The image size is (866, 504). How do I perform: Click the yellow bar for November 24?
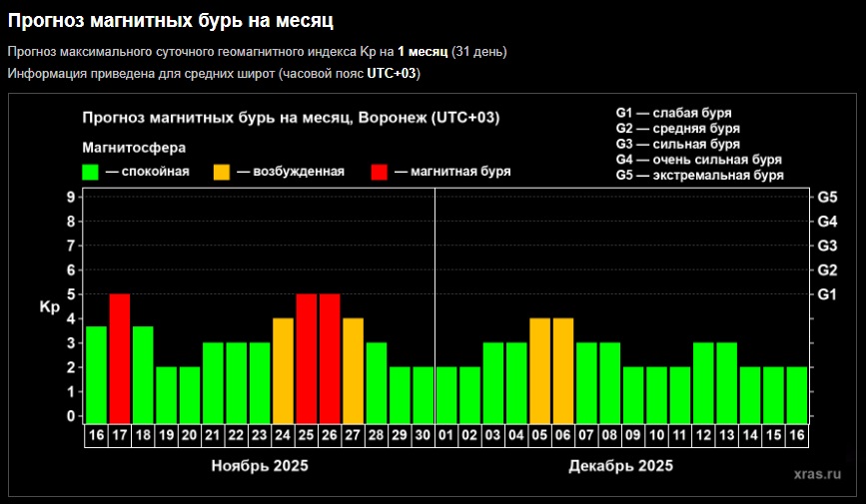(284, 369)
